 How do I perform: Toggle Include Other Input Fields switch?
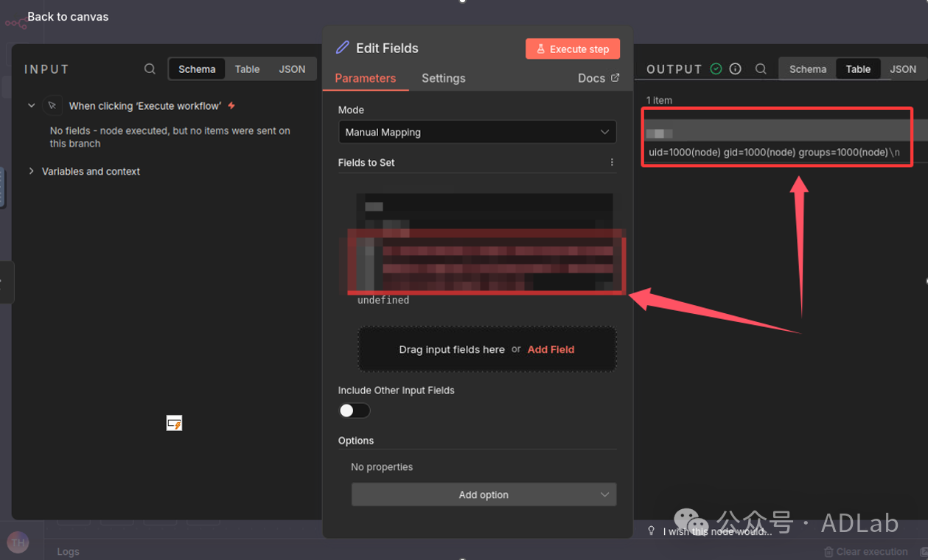click(354, 411)
